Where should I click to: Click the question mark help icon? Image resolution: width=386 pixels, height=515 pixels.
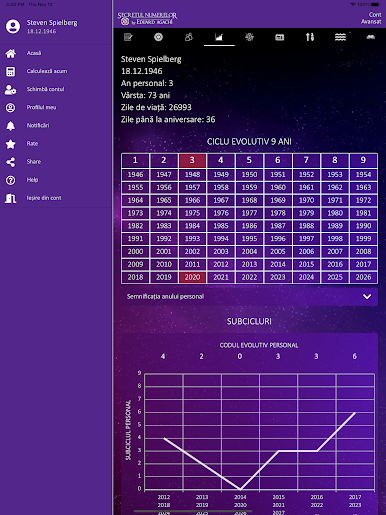pyautogui.click(x=11, y=180)
